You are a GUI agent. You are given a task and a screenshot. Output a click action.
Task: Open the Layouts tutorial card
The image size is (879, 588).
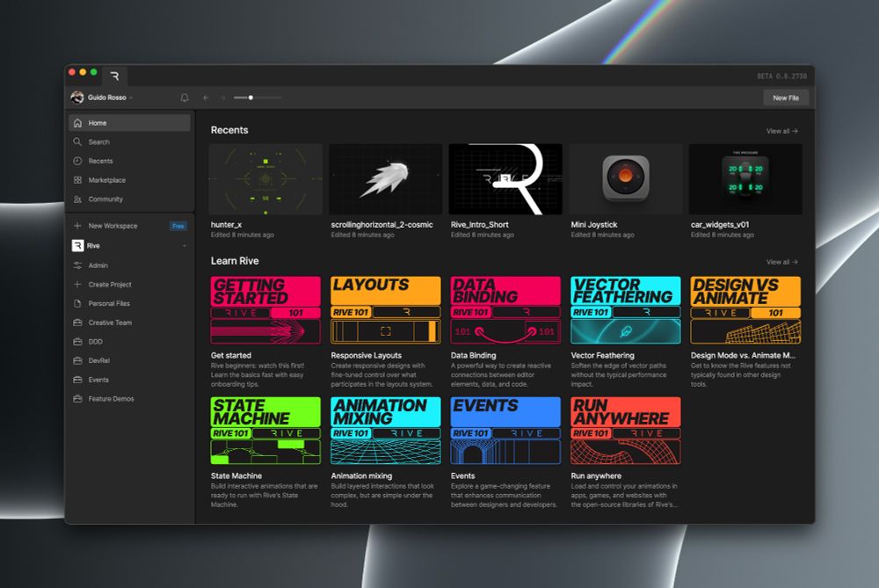tap(386, 310)
